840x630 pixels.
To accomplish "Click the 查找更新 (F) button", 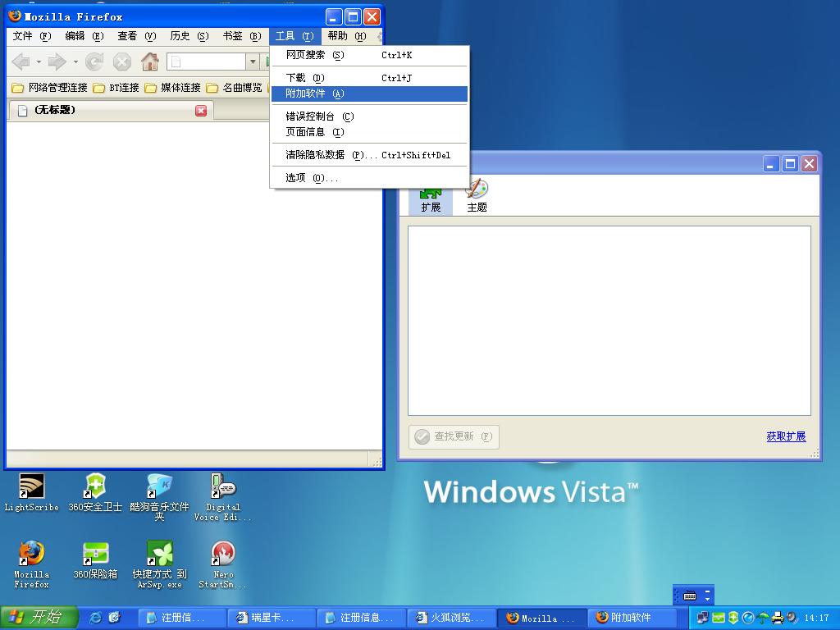I will pos(454,436).
